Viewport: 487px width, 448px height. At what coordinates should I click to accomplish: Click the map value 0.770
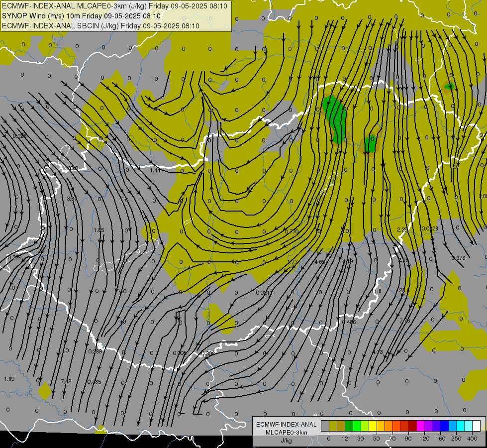(292, 231)
